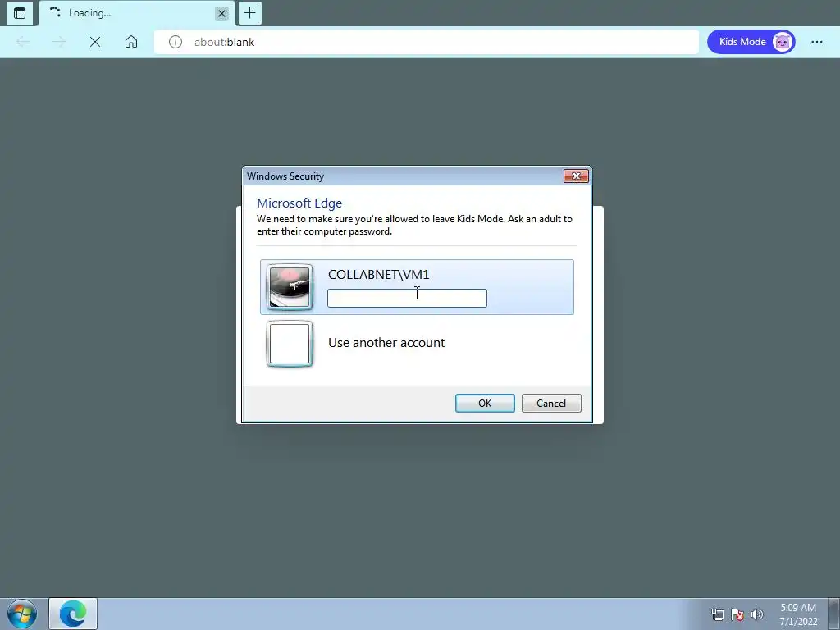
Task: Stop loading the page
Action: (95, 42)
